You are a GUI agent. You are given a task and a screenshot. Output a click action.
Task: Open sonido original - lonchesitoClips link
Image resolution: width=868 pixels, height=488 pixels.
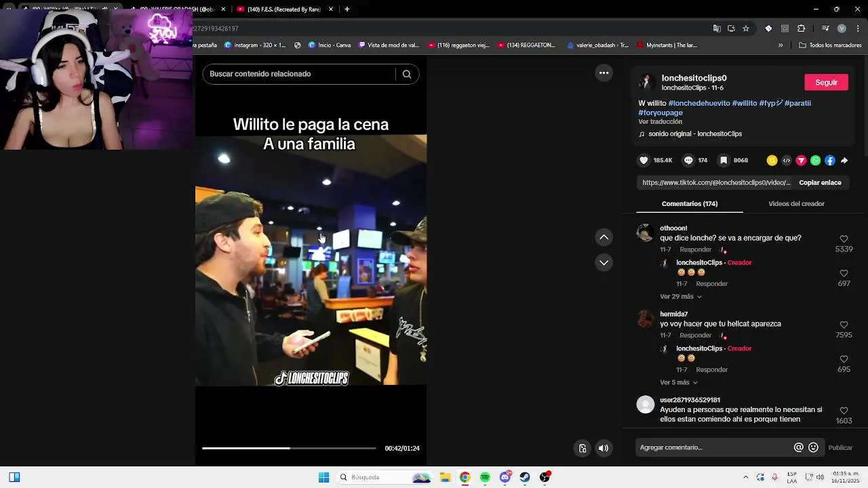click(x=694, y=134)
